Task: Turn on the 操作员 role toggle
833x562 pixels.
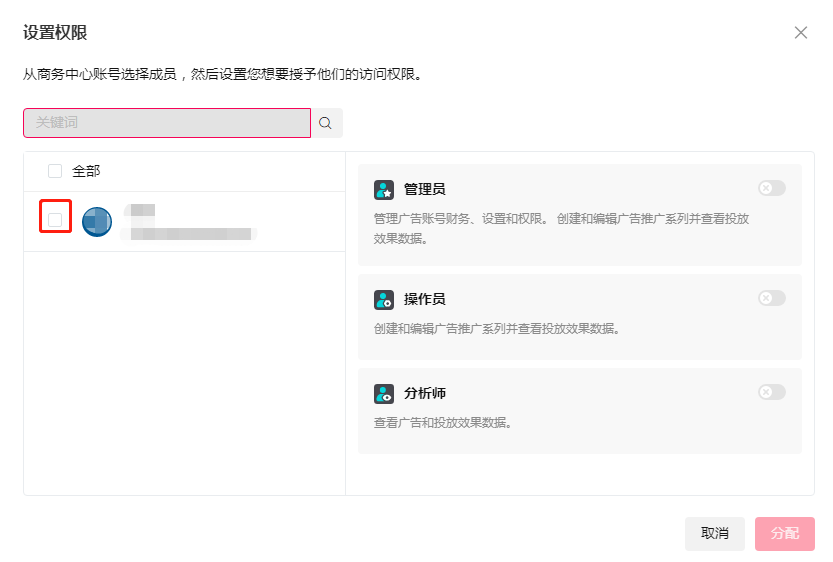Action: [x=771, y=298]
